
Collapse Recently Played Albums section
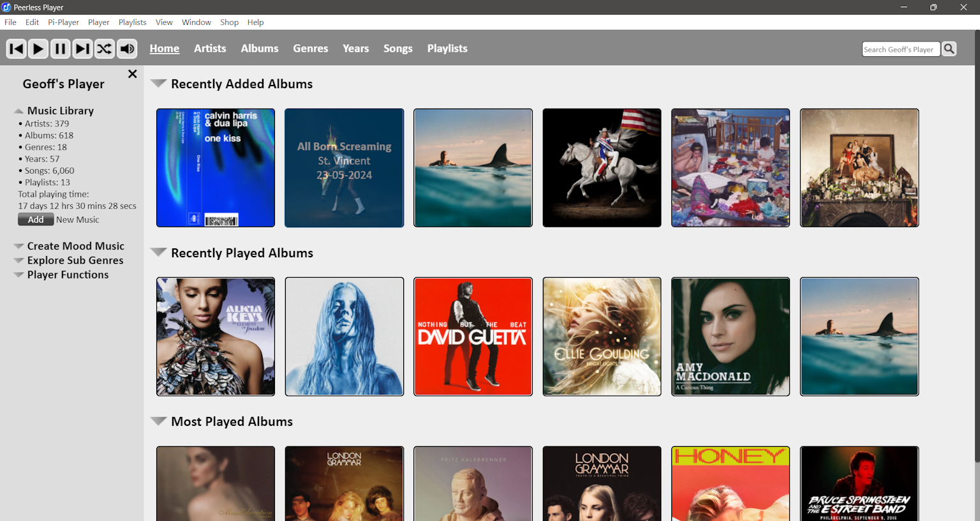[x=158, y=252]
